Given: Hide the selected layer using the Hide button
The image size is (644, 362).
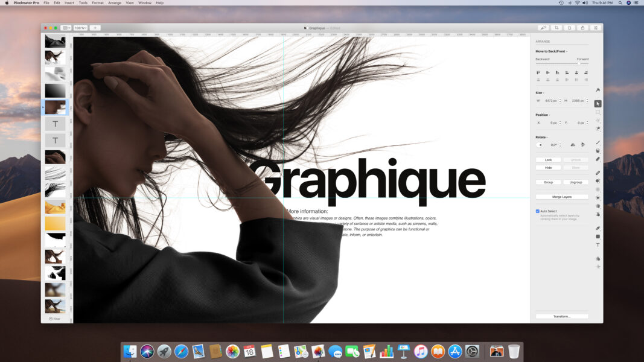Looking at the screenshot, I should tap(547, 168).
